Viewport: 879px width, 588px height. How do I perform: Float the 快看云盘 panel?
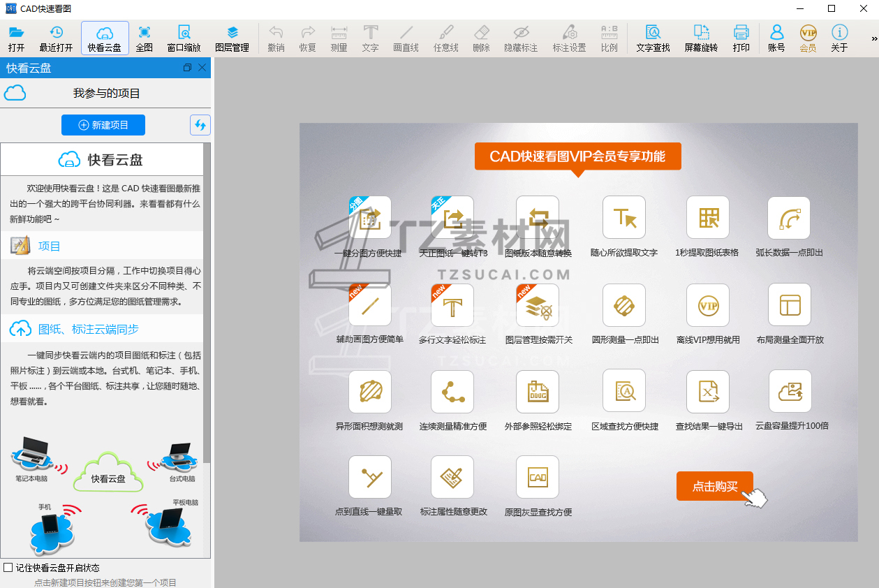tap(187, 68)
